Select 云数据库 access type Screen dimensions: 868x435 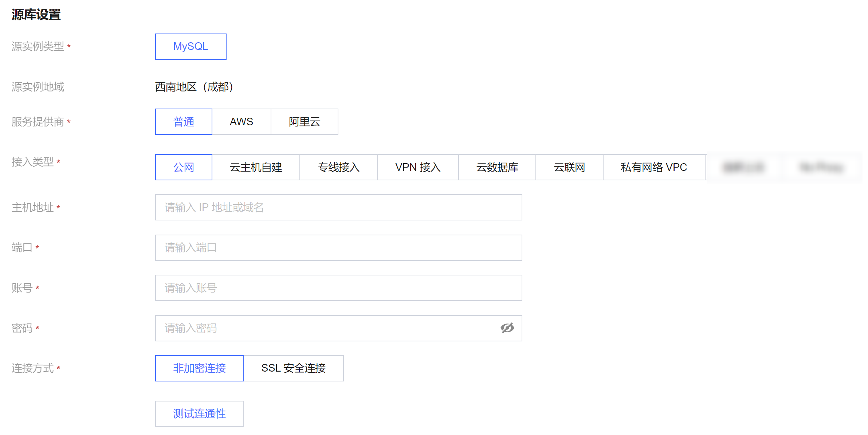pos(496,167)
